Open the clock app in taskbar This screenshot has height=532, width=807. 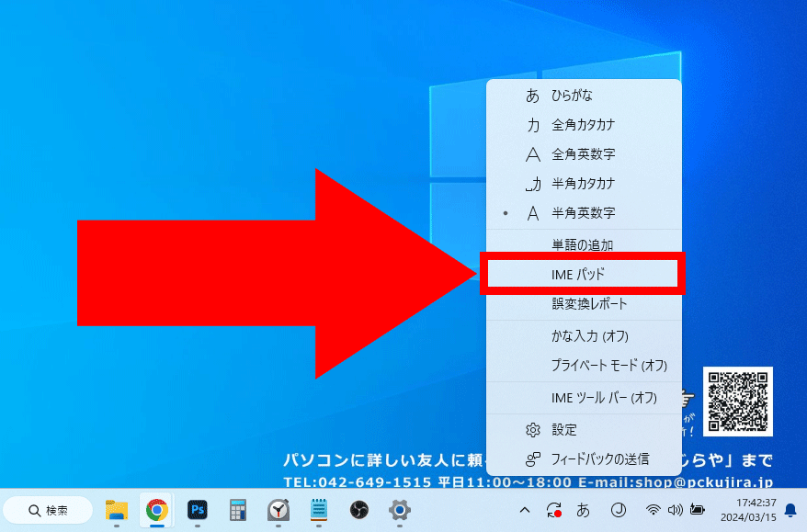[x=278, y=510]
